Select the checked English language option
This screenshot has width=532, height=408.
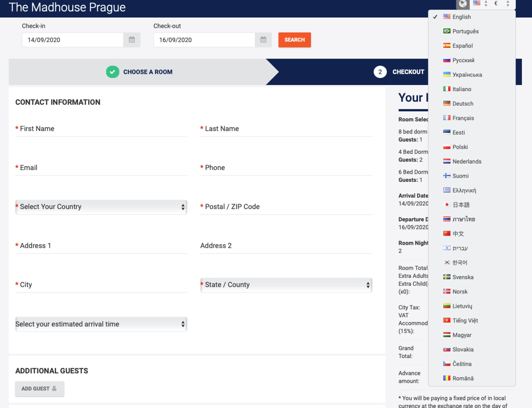pyautogui.click(x=461, y=17)
